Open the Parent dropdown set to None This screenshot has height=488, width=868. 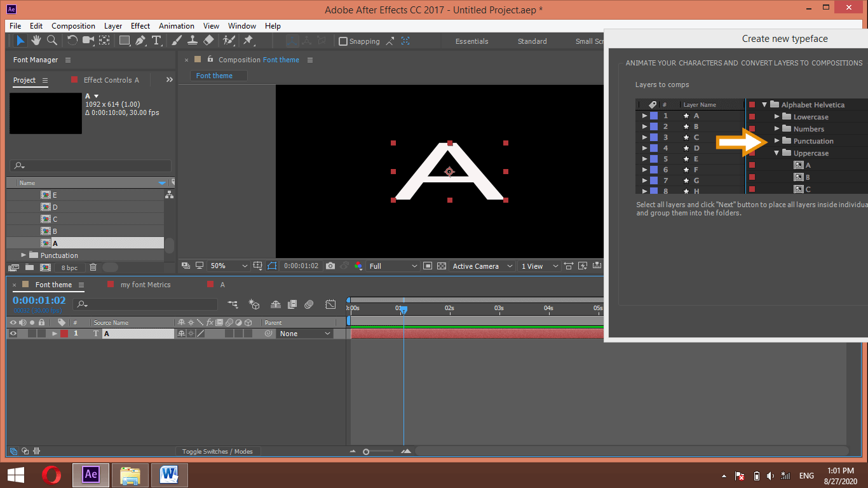(305, 334)
